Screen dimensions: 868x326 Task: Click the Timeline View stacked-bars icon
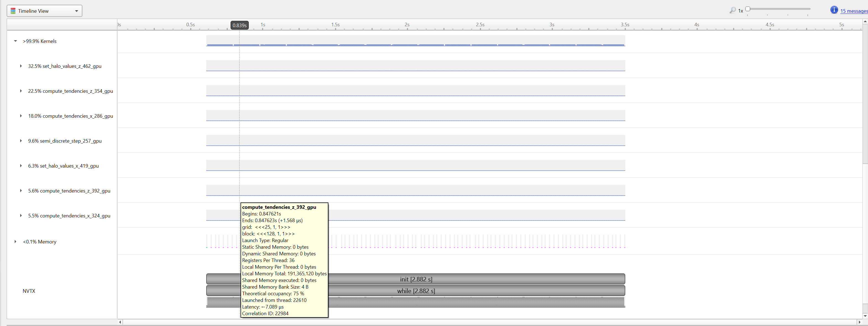(x=13, y=11)
